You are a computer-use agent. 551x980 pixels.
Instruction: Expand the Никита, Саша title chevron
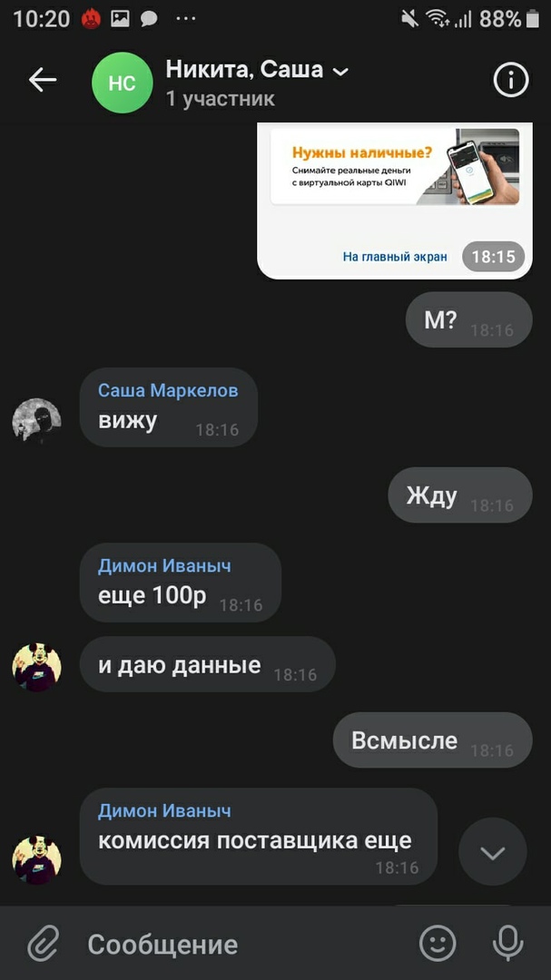340,72
